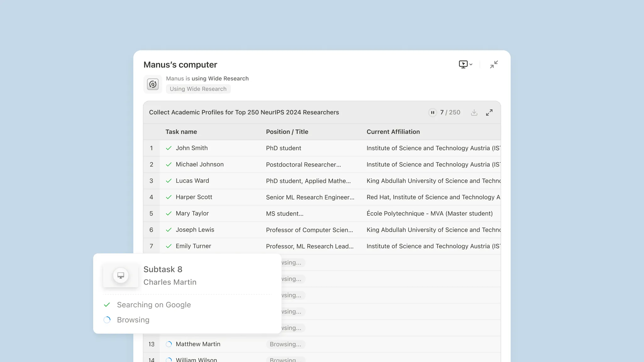Click the MS student... cell
644x362 pixels.
285,213
